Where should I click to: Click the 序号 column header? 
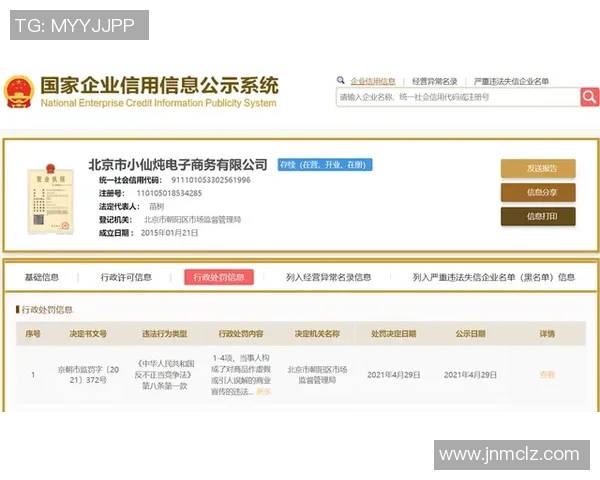point(33,334)
